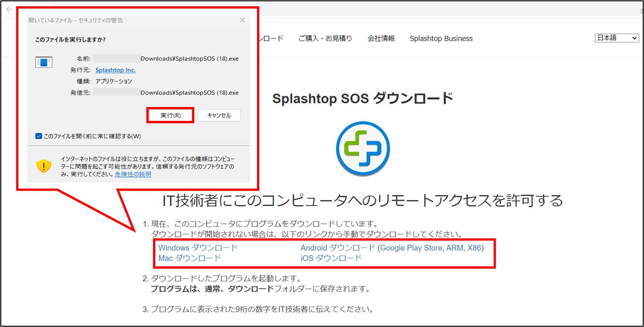The width and height of the screenshot is (644, 327).
Task: Click the Splashtop SOS ダウンロード heading
Action: [x=362, y=98]
